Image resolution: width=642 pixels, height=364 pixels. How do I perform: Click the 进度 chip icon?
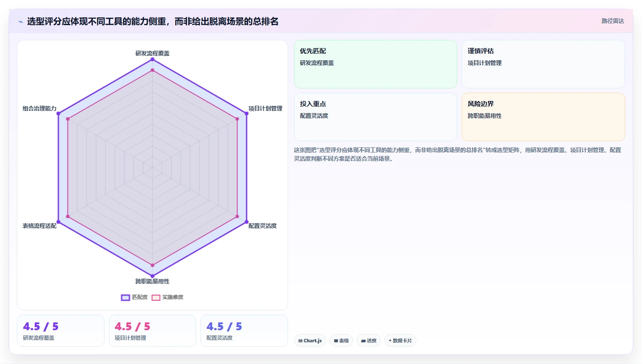(x=364, y=341)
